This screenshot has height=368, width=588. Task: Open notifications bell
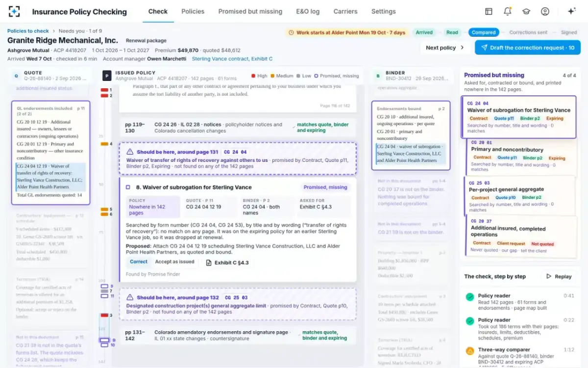coord(508,11)
